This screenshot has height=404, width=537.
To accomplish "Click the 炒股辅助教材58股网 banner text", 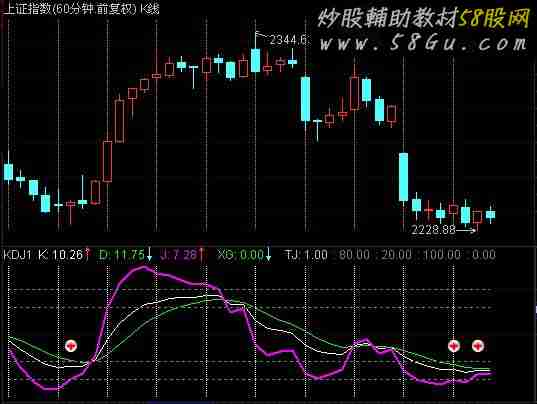I will click(x=424, y=18).
